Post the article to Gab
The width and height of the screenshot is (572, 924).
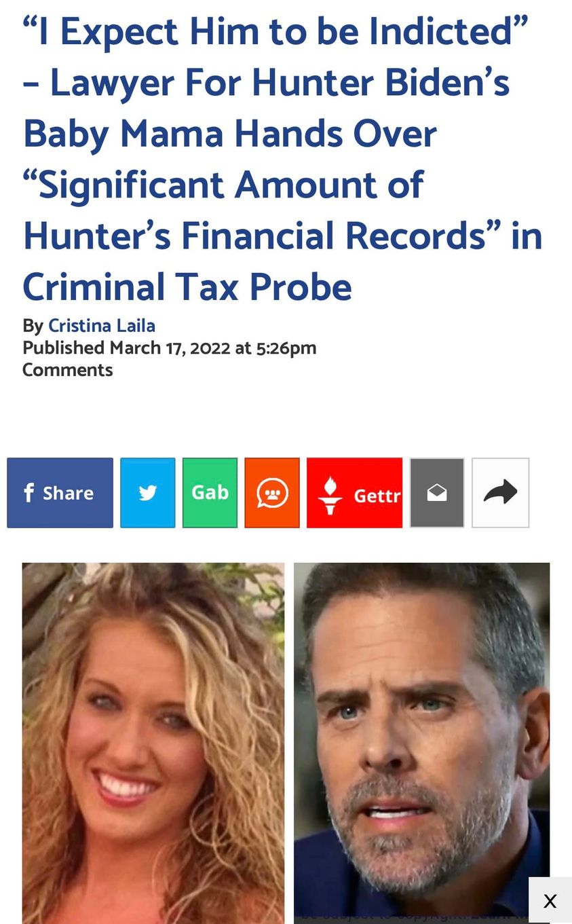point(210,493)
